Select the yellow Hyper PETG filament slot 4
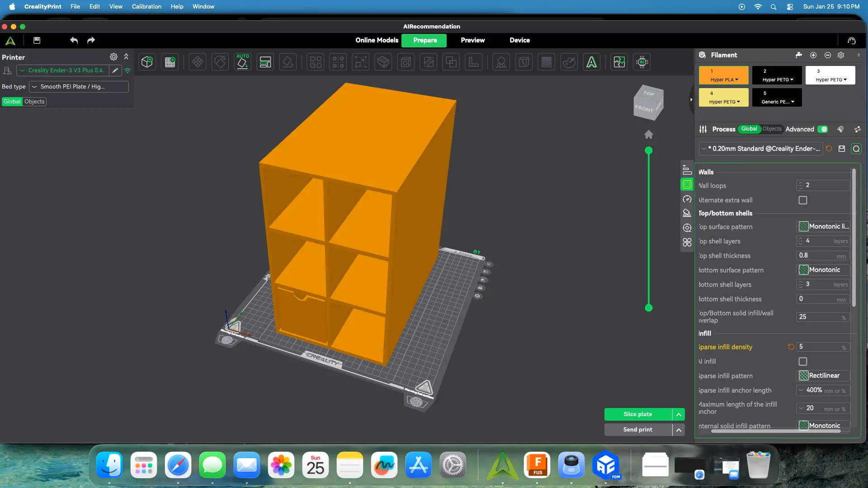The image size is (868, 488). click(x=724, y=98)
